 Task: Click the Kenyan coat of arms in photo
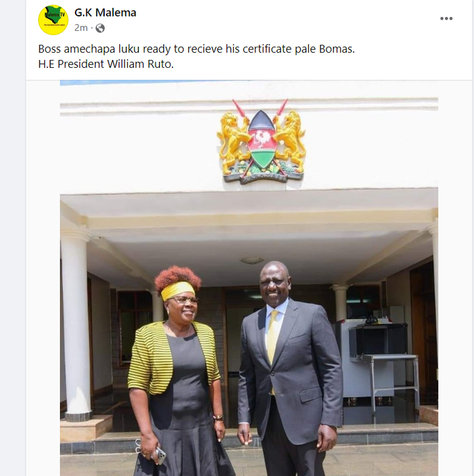261,142
